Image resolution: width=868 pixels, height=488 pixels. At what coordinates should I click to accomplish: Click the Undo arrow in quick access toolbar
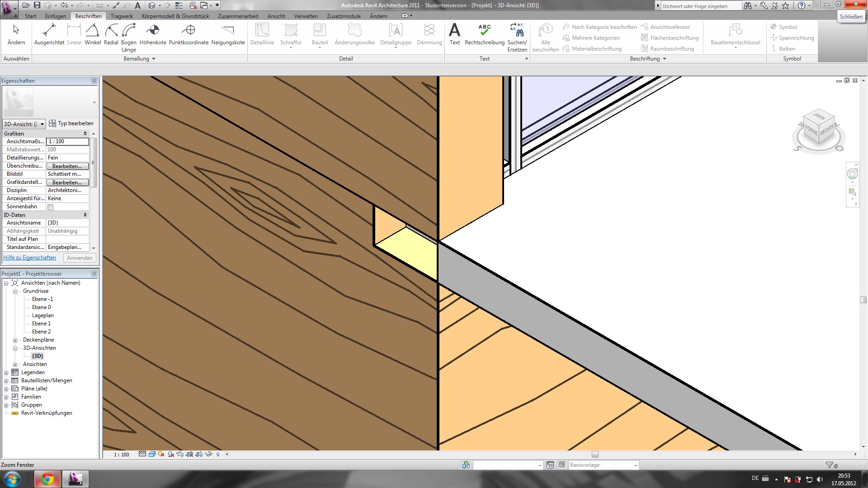click(x=64, y=5)
